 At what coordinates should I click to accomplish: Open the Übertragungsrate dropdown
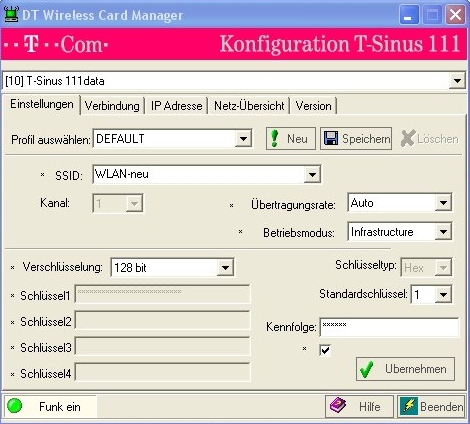[443, 203]
